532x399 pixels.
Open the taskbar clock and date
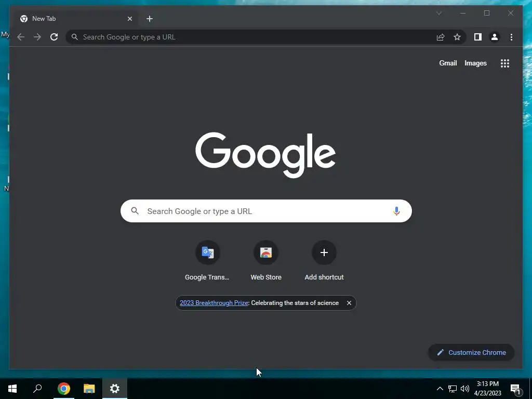(487, 389)
